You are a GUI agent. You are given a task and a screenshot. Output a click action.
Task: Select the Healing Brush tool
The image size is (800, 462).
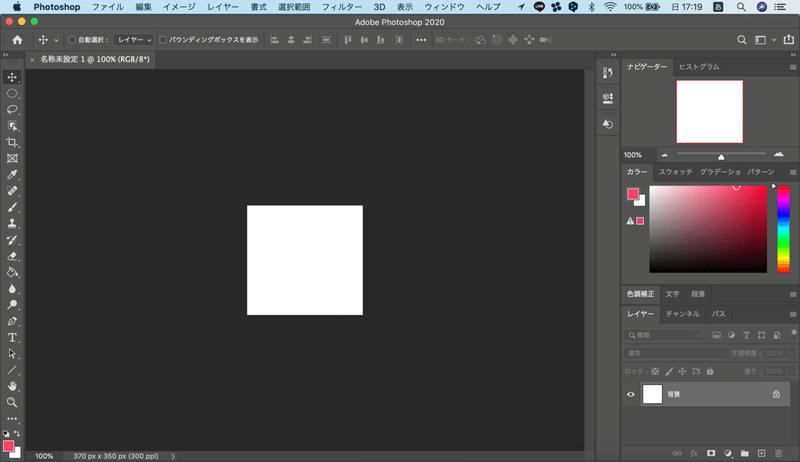12,191
